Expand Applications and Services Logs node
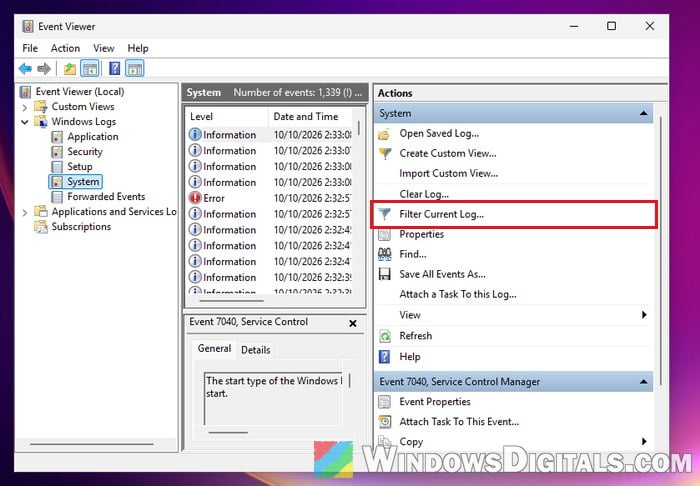The width and height of the screenshot is (700, 486). coord(25,212)
